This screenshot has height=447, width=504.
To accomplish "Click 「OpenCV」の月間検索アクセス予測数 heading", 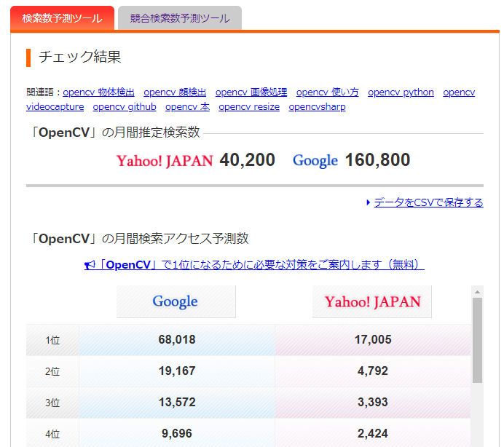I will point(139,239).
